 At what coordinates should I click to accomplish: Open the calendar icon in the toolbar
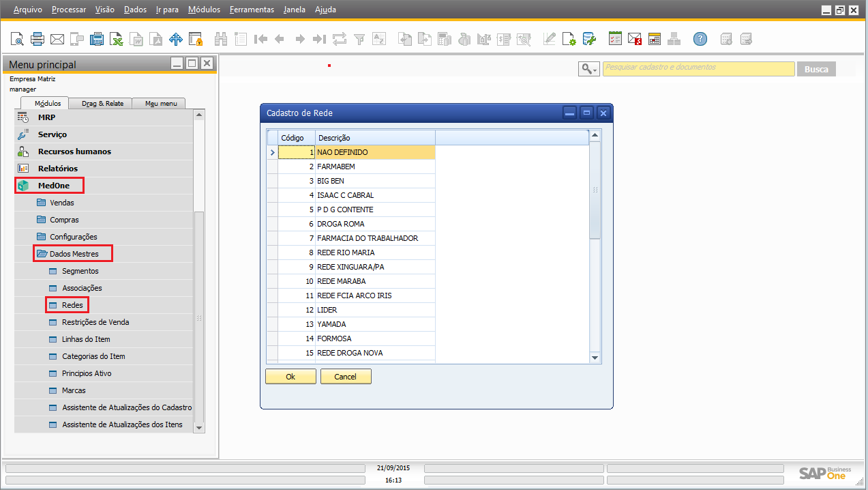[x=655, y=39]
